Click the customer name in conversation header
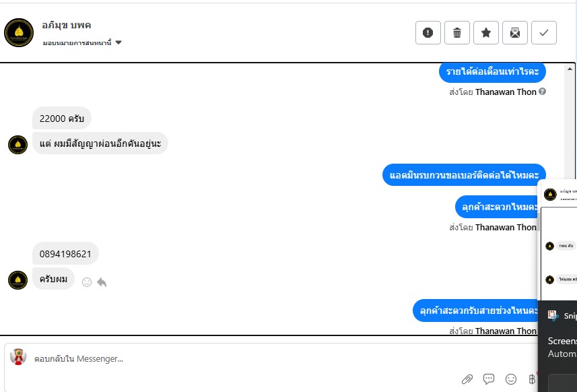This screenshot has height=392, width=577. (x=66, y=25)
